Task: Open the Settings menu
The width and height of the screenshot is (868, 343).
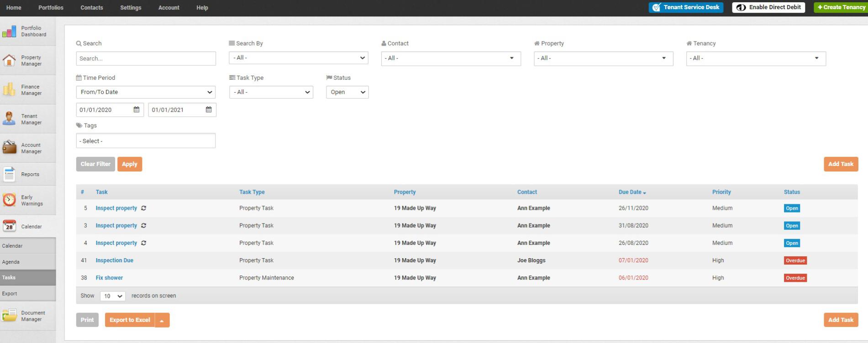Action: (131, 8)
